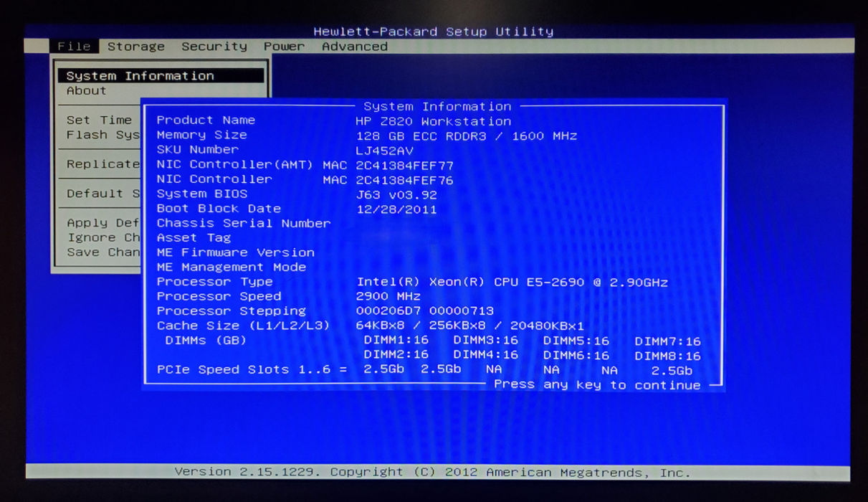Choose the Set Time menu entry
This screenshot has height=502, width=868.
pyautogui.click(x=100, y=120)
